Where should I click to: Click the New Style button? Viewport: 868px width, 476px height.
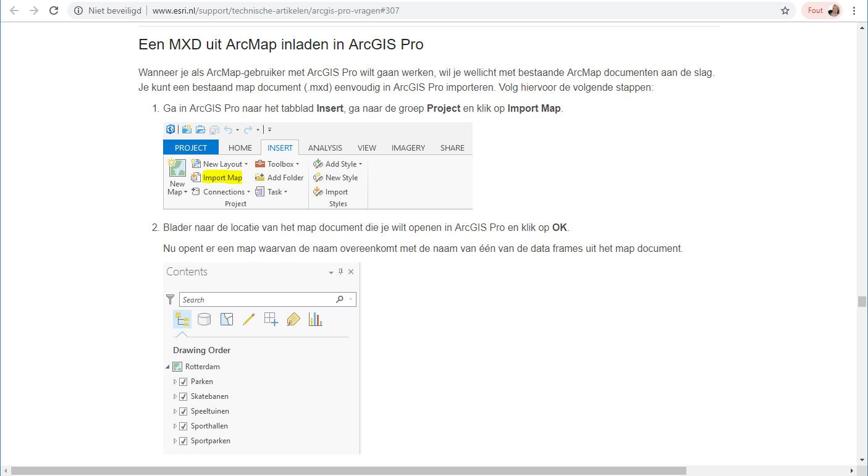pyautogui.click(x=335, y=178)
